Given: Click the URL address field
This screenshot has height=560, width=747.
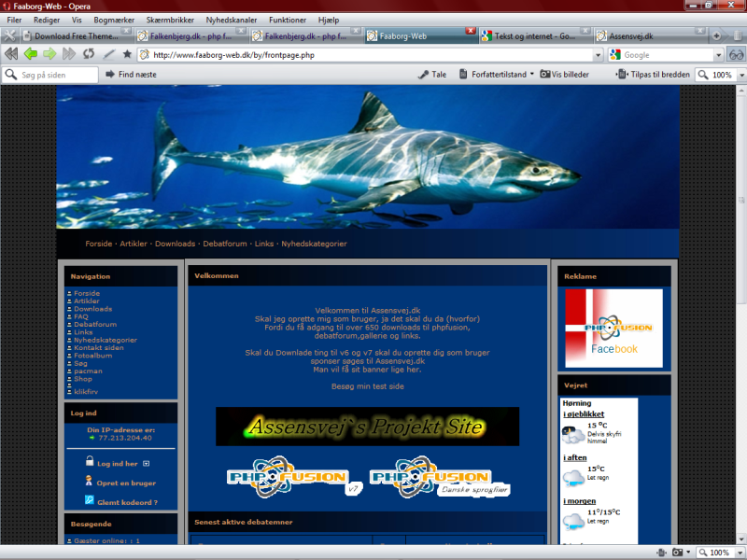Looking at the screenshot, I should tap(372, 55).
